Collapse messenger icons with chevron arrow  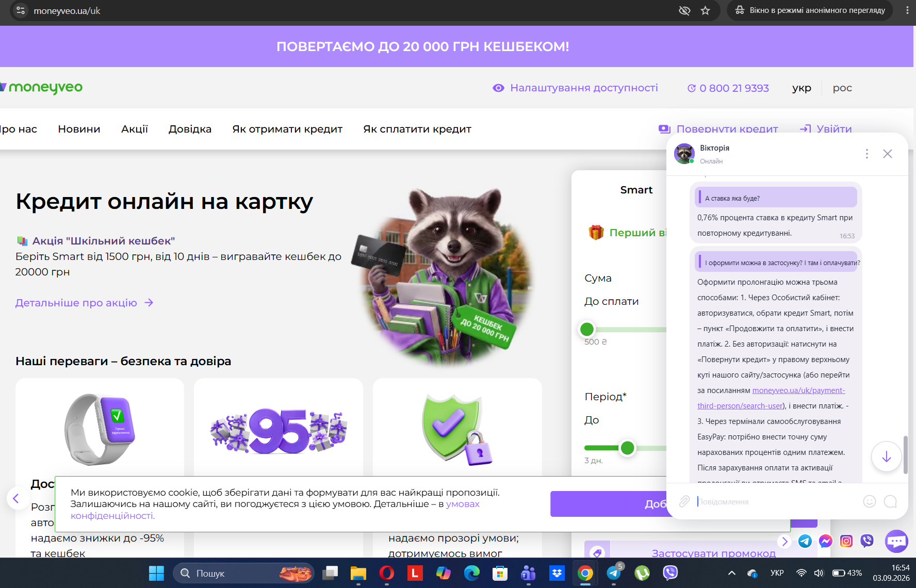tap(784, 541)
